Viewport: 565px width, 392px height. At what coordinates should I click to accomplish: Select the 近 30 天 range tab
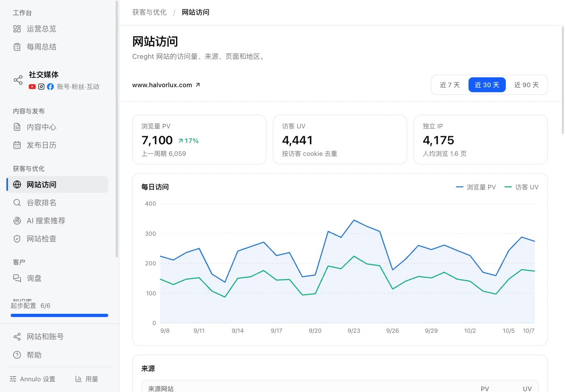click(487, 85)
